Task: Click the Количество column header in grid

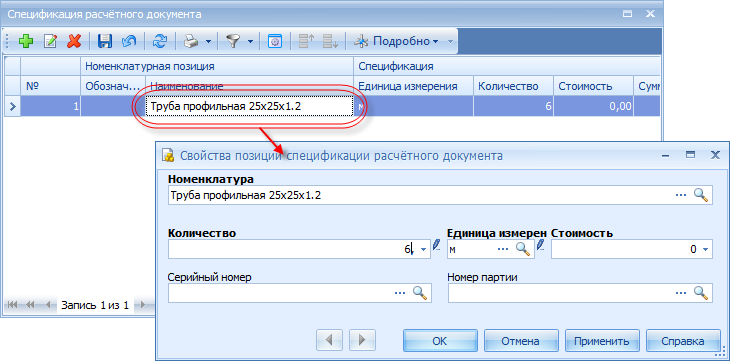Action: (514, 86)
